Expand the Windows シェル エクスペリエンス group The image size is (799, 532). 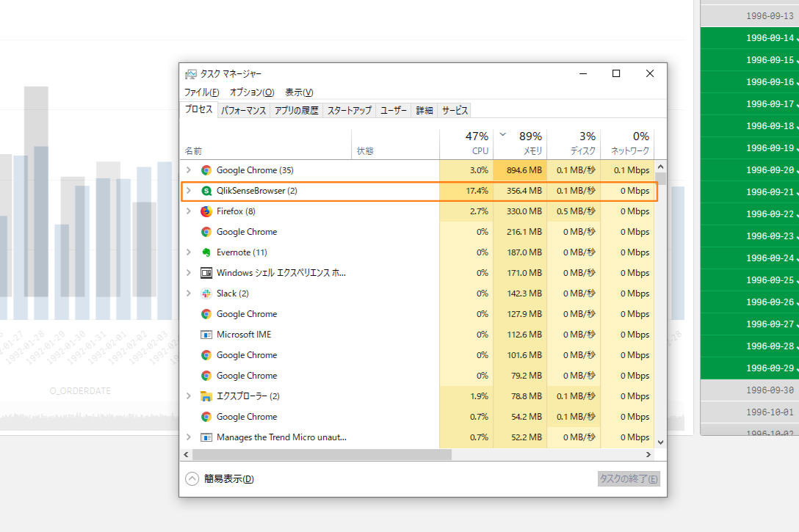click(189, 273)
